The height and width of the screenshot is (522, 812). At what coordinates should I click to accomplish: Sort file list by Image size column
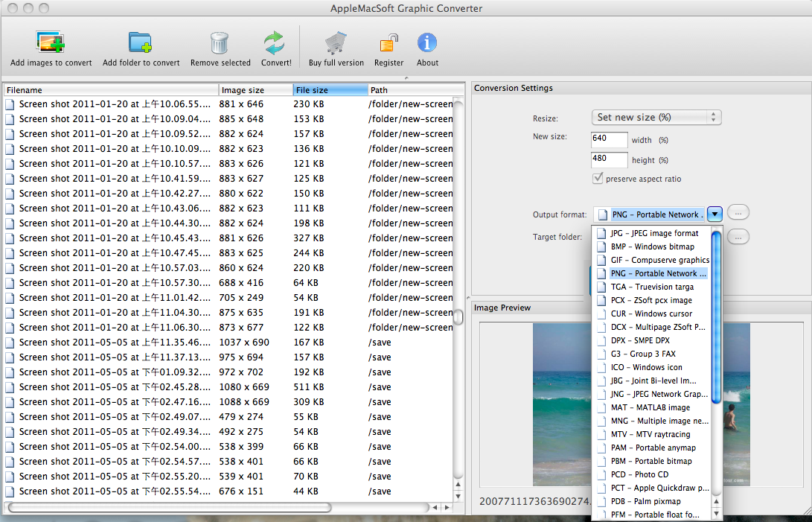pos(256,90)
